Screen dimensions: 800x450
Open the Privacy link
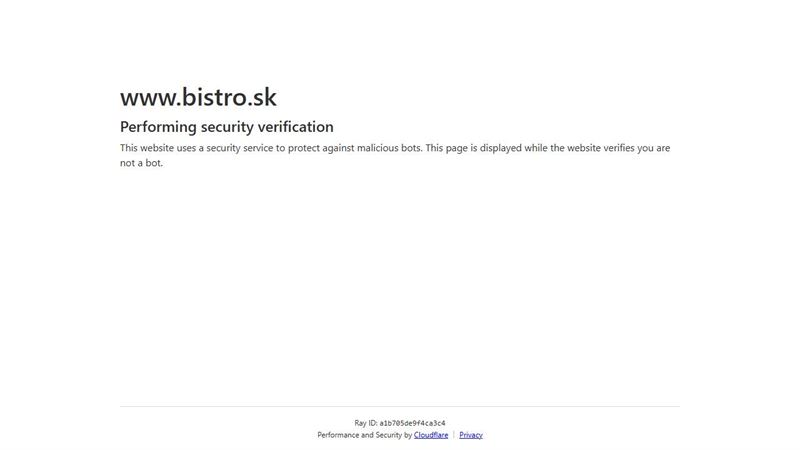pyautogui.click(x=470, y=435)
